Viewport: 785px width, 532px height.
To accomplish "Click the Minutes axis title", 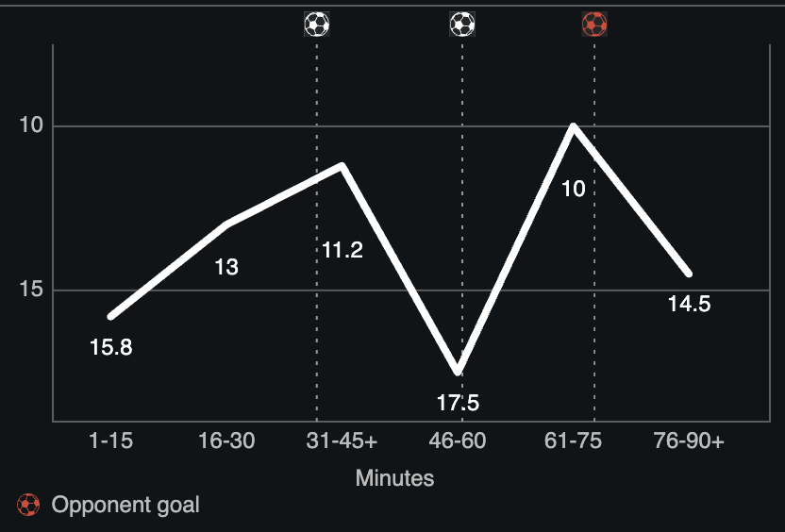I will (x=395, y=478).
